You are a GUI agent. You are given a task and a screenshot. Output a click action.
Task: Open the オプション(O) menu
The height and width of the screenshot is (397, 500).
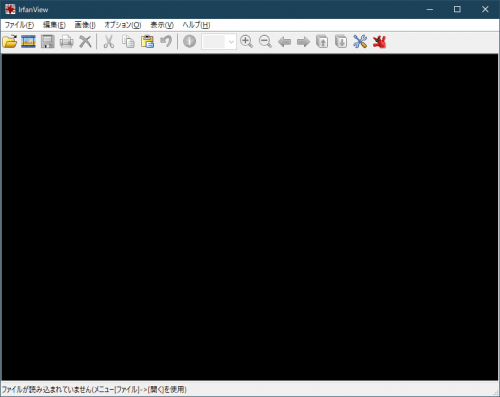pos(123,25)
